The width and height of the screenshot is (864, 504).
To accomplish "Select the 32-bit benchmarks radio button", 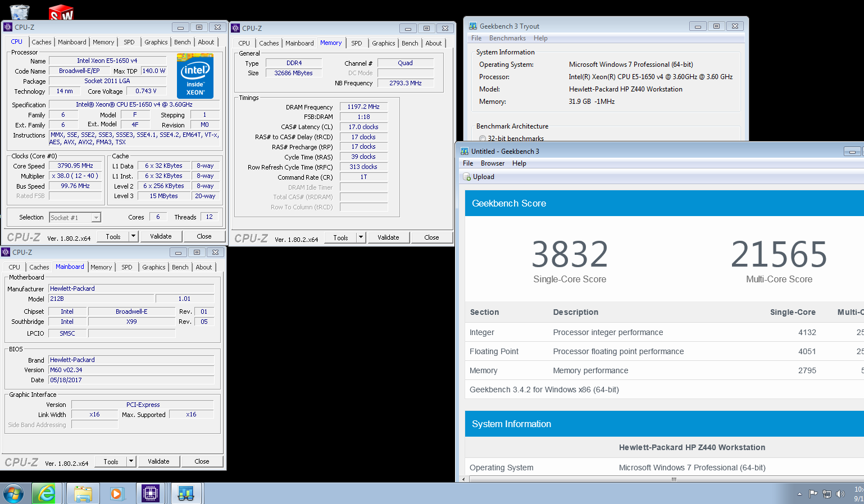I will 483,138.
